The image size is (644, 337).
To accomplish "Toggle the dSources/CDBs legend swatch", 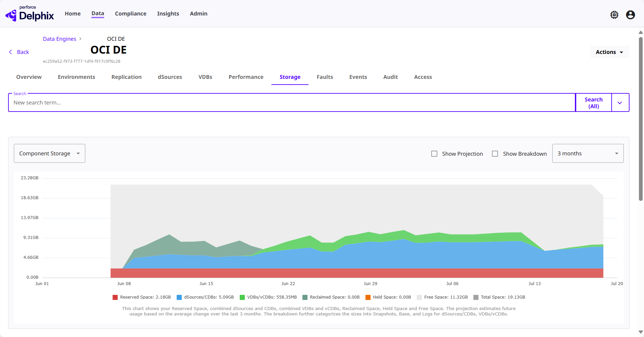I will (x=179, y=297).
